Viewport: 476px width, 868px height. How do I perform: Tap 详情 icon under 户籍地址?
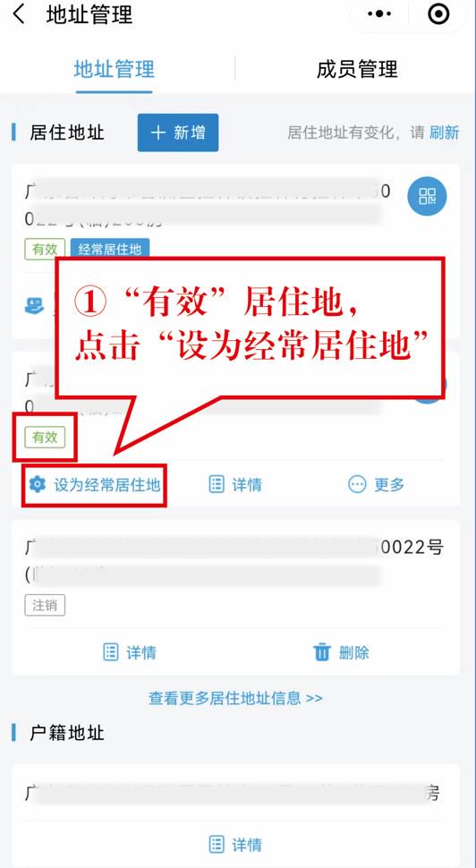point(217,845)
